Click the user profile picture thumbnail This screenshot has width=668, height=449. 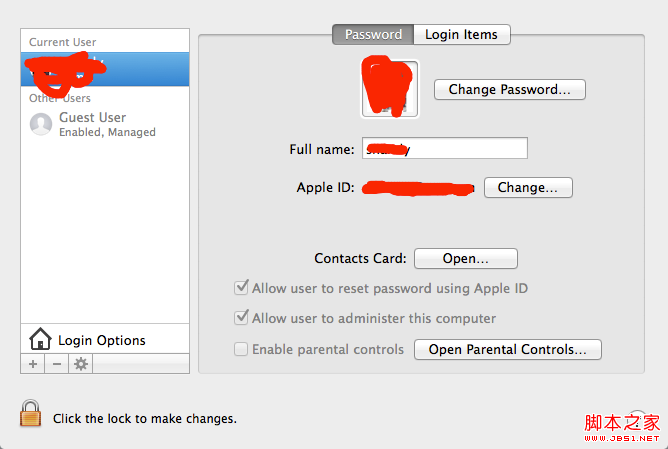391,88
